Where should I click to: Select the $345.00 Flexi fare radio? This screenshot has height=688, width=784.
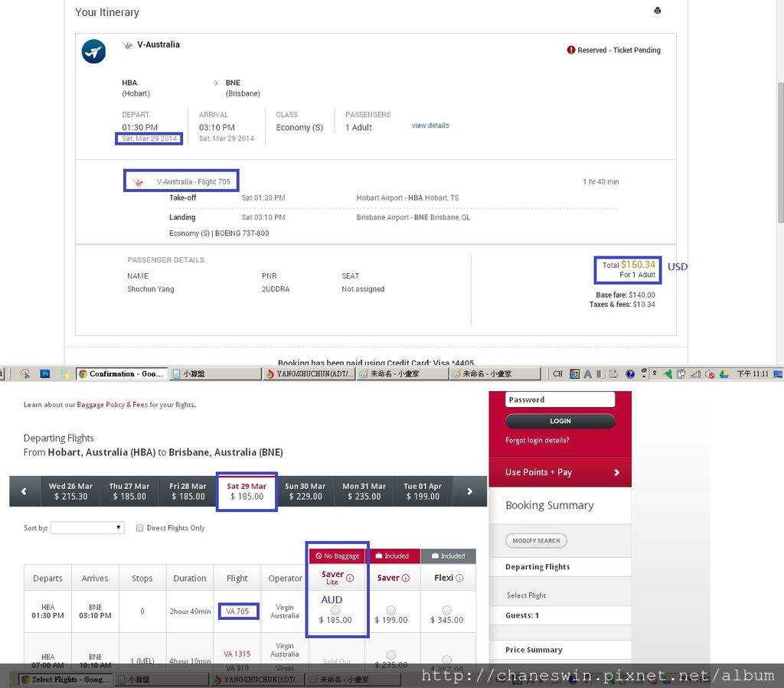coord(446,611)
